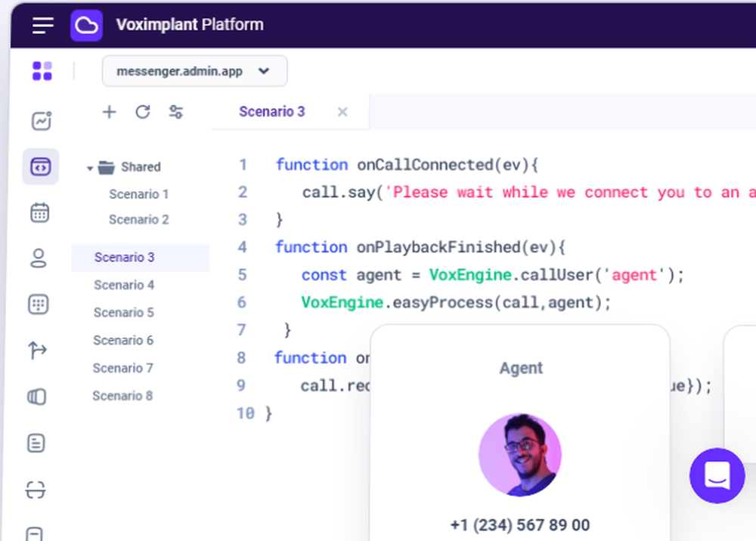
Task: Click VoxEngine.easyProcess on line 6
Action: pos(396,302)
